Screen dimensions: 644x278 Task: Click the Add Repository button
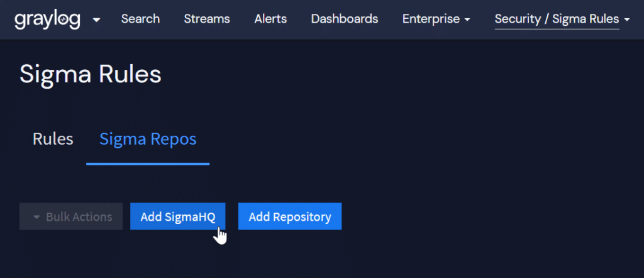(290, 216)
